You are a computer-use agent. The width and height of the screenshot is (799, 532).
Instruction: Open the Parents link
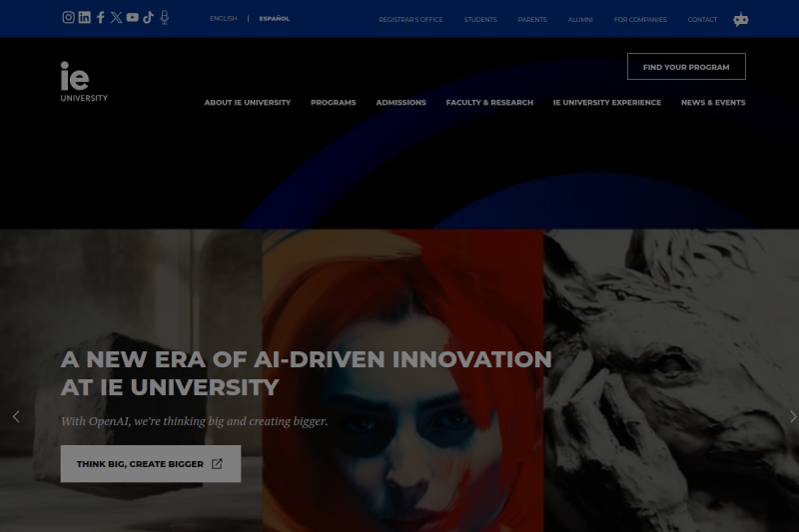click(532, 19)
